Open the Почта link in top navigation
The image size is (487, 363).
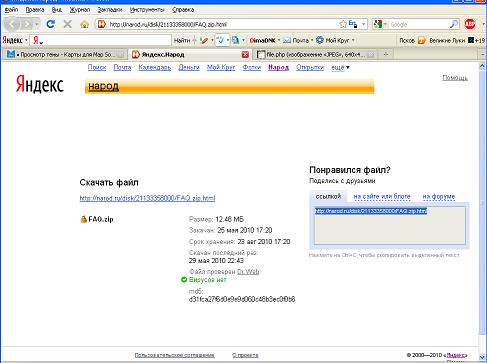(x=122, y=67)
